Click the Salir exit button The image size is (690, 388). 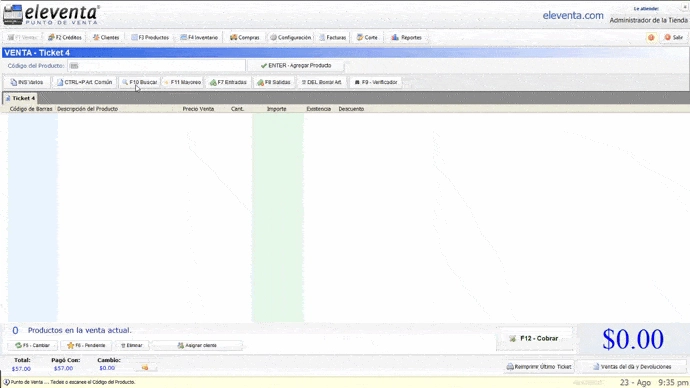point(674,37)
